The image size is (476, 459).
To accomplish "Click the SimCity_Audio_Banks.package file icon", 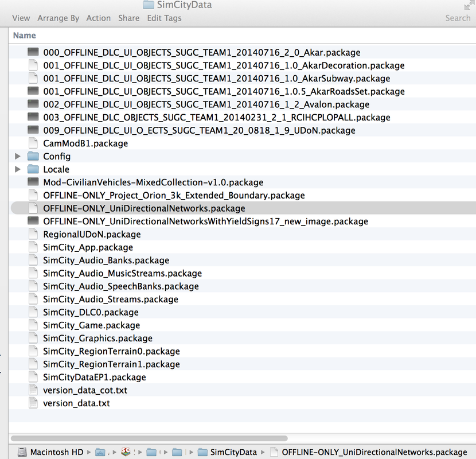I will [33, 260].
